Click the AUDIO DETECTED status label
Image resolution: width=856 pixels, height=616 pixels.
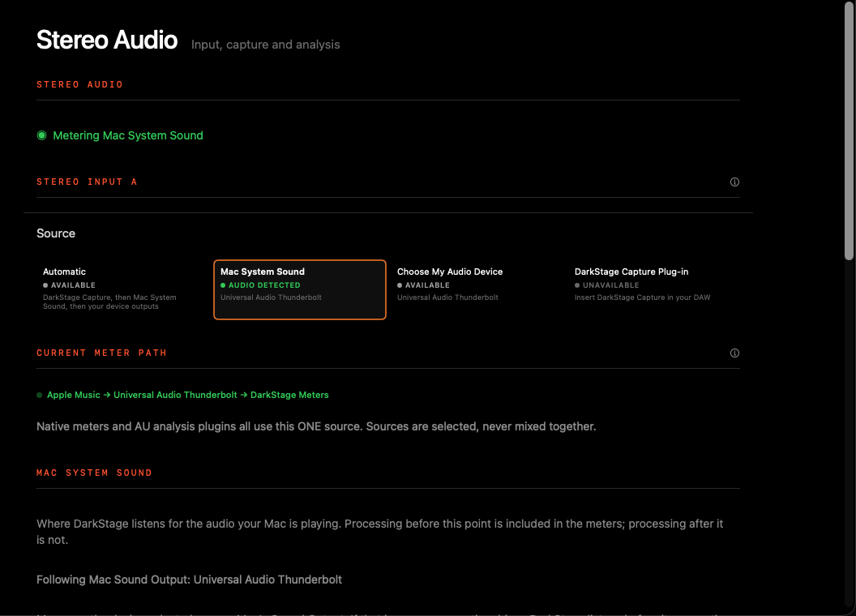264,285
